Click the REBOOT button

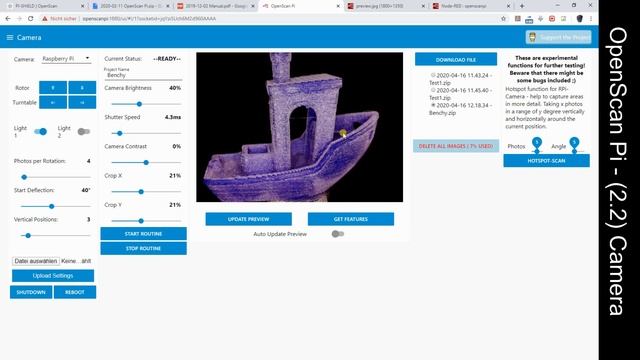pos(75,292)
